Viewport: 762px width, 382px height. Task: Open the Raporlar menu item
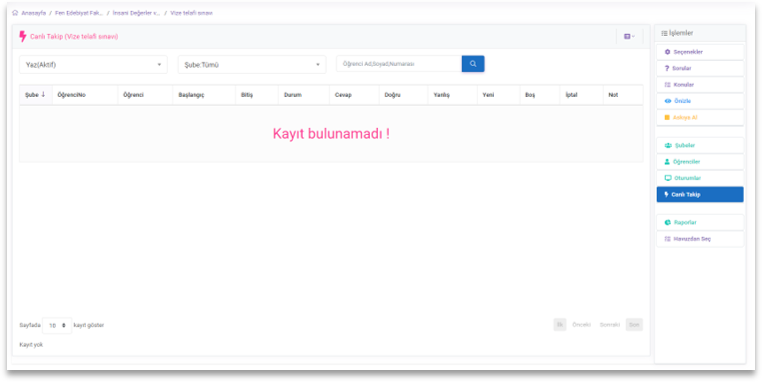click(x=700, y=223)
